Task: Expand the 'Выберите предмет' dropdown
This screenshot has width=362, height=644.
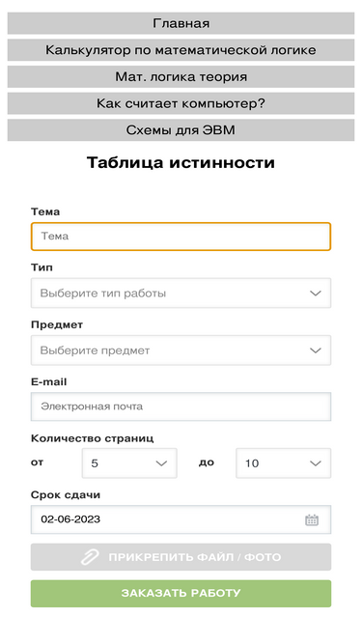Action: coord(181,350)
